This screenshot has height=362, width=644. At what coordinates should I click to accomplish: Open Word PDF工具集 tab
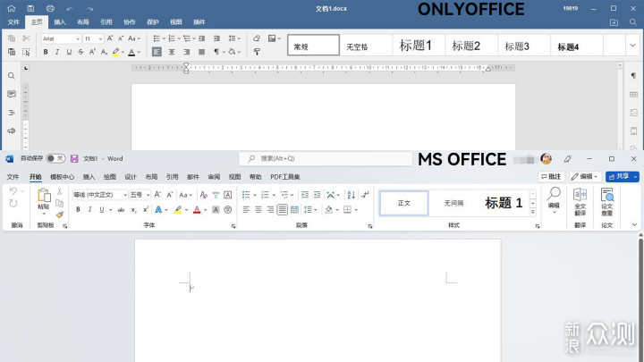click(x=285, y=177)
